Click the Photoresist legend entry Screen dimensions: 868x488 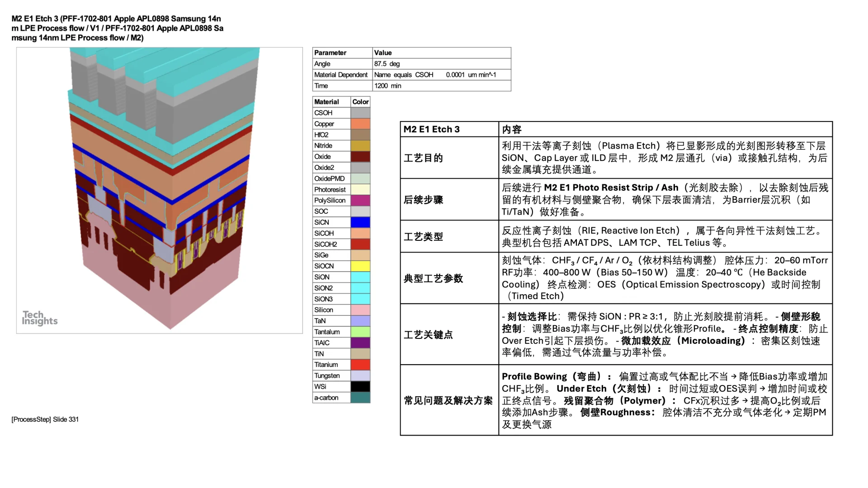(330, 189)
